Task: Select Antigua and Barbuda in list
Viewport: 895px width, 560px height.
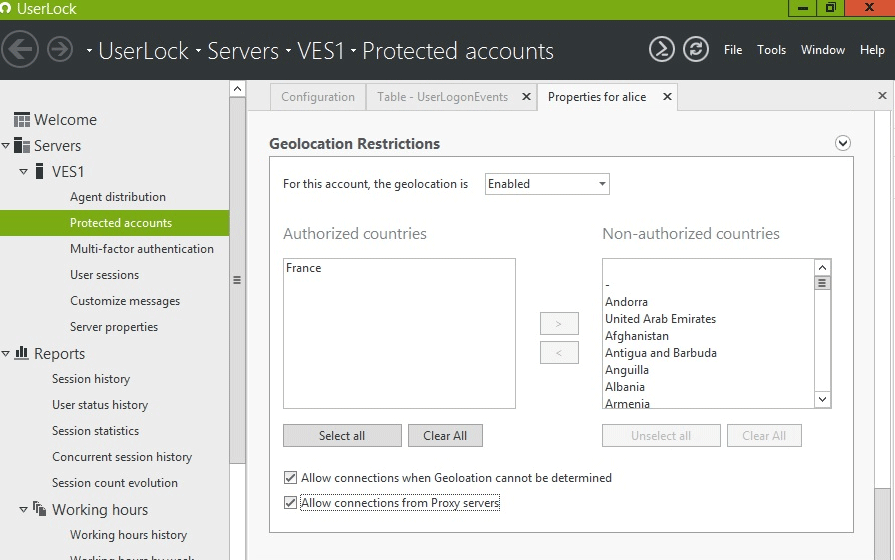Action: click(x=661, y=353)
